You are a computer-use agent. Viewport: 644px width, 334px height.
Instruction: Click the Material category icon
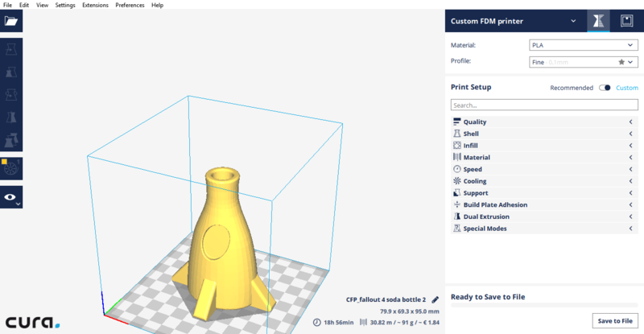(x=456, y=157)
